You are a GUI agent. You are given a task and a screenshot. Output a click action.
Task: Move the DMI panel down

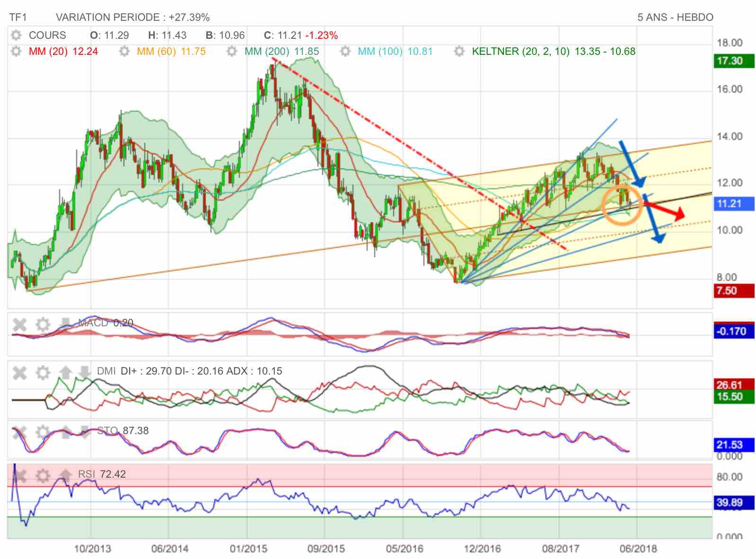click(84, 373)
